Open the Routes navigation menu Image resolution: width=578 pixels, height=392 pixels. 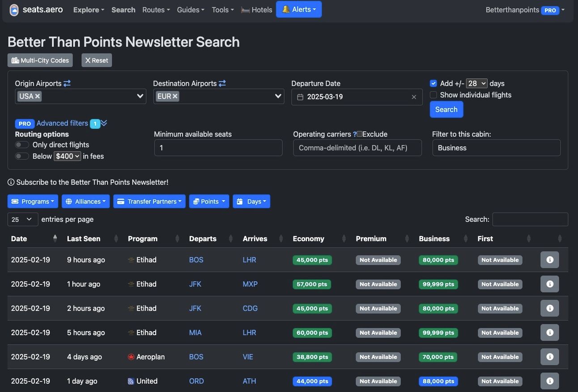[156, 10]
